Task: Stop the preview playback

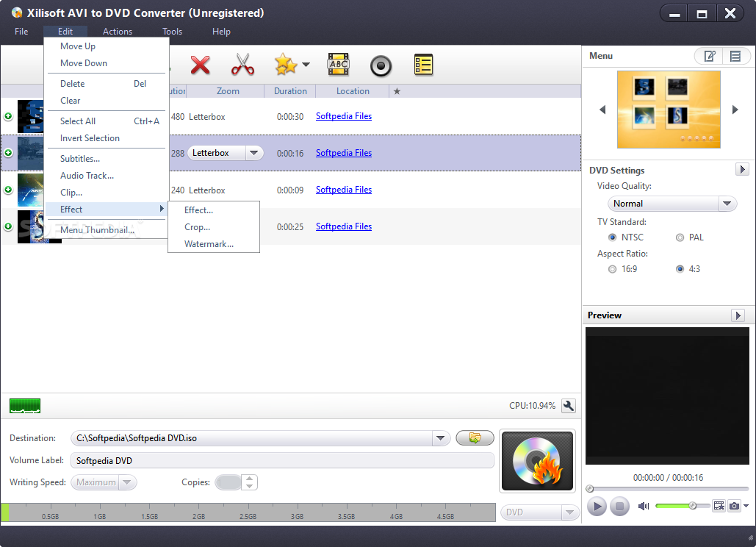Action: click(619, 506)
